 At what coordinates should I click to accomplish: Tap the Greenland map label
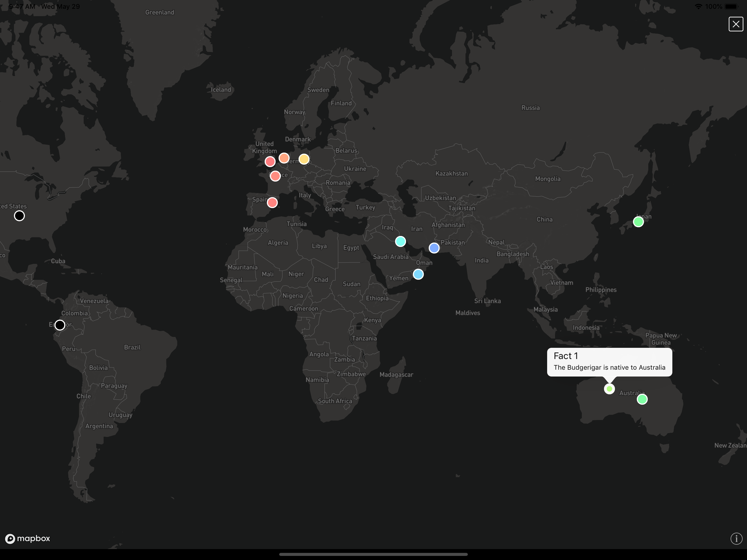pos(160,13)
